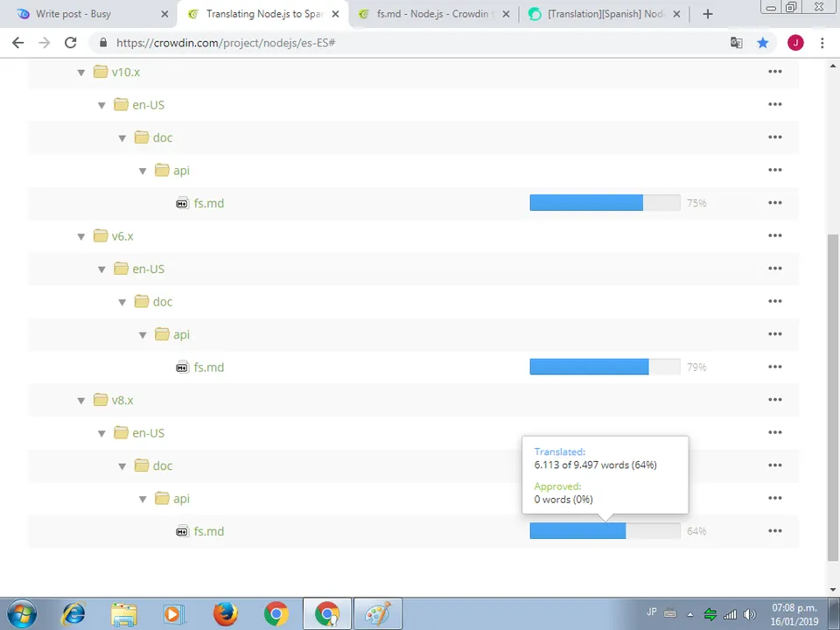Switch to [Translation][Spanish] Node tab
The height and width of the screenshot is (630, 840).
click(x=605, y=14)
